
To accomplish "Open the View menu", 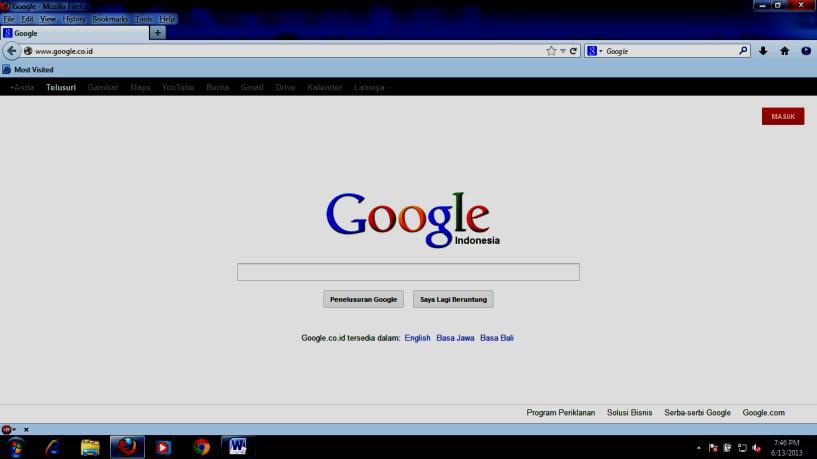I will coord(48,19).
